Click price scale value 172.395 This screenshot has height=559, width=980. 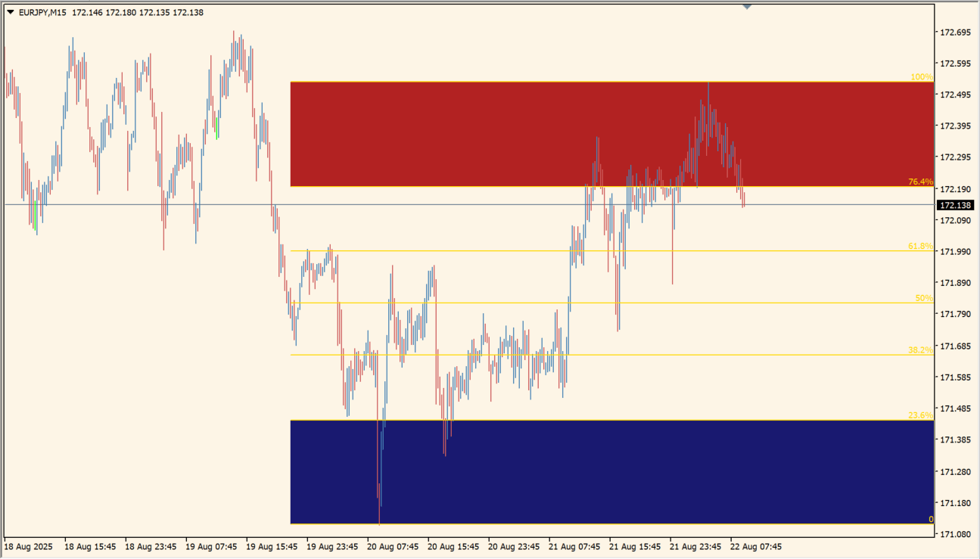(955, 126)
